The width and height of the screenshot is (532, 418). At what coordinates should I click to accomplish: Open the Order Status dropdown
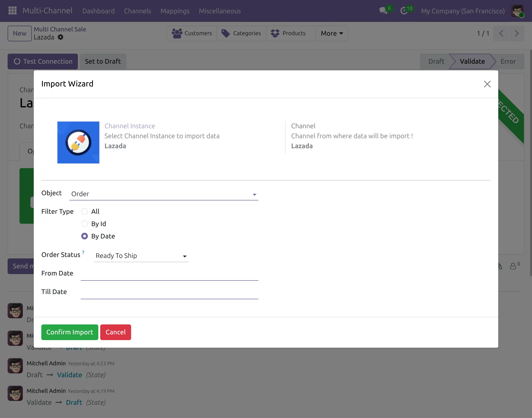(141, 256)
